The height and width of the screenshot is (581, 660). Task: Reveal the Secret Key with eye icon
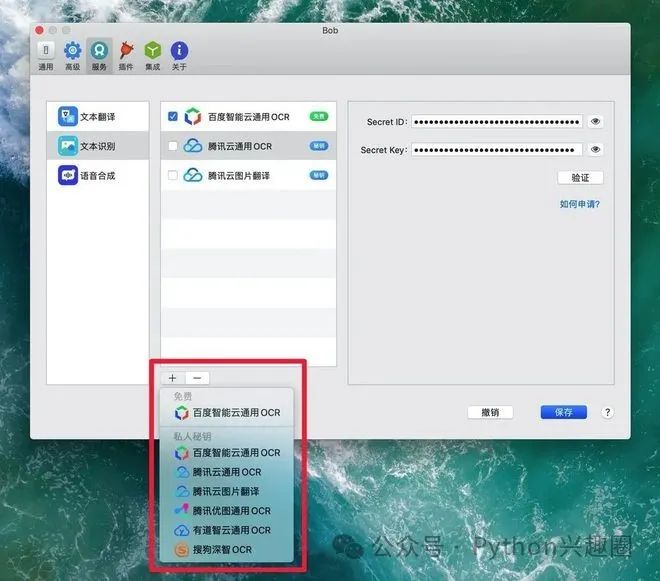pyautogui.click(x=595, y=149)
